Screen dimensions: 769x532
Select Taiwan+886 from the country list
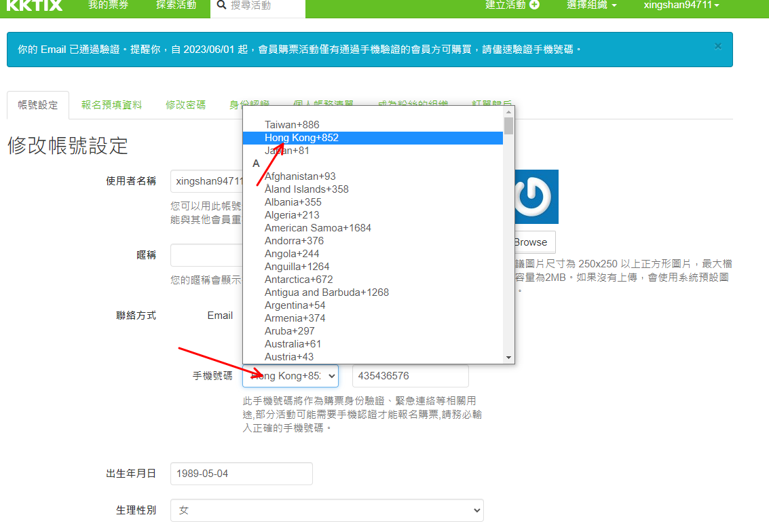point(292,125)
